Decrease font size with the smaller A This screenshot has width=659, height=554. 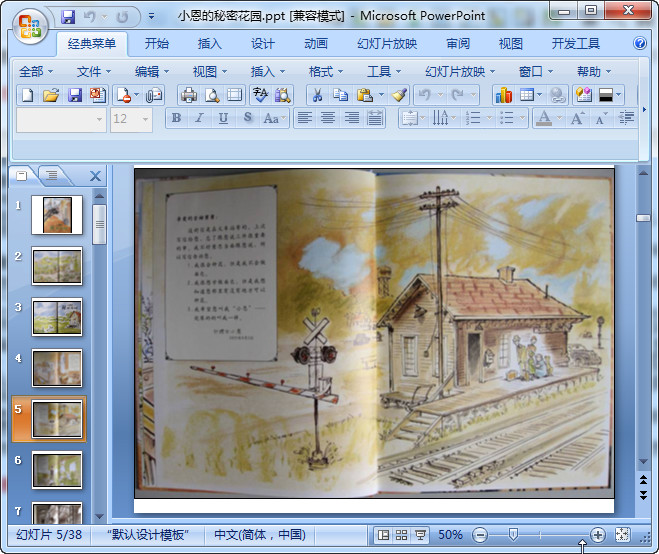601,118
